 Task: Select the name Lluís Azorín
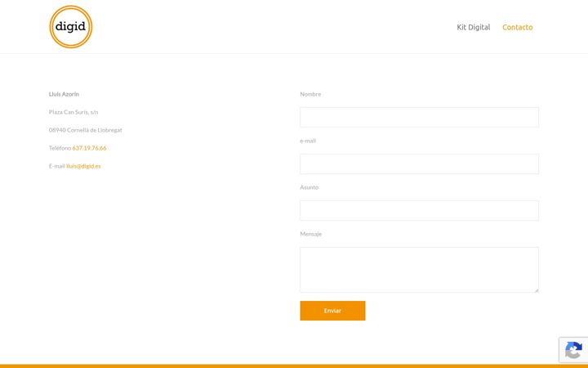64,94
